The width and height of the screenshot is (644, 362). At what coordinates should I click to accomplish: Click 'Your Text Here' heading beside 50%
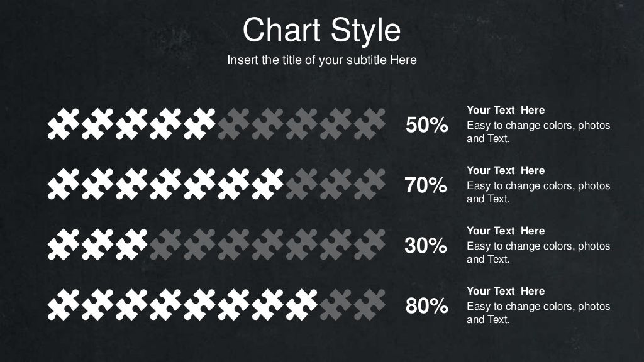point(506,110)
